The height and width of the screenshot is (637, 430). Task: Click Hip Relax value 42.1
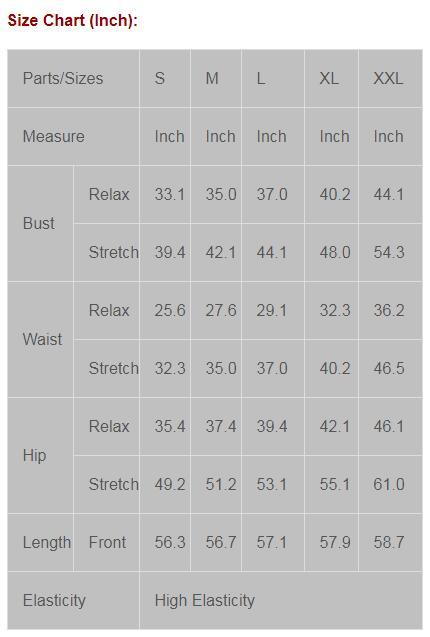click(x=334, y=426)
